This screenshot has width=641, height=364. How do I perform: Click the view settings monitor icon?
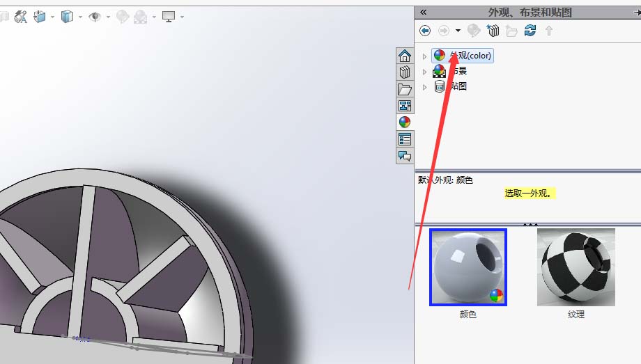coord(169,17)
